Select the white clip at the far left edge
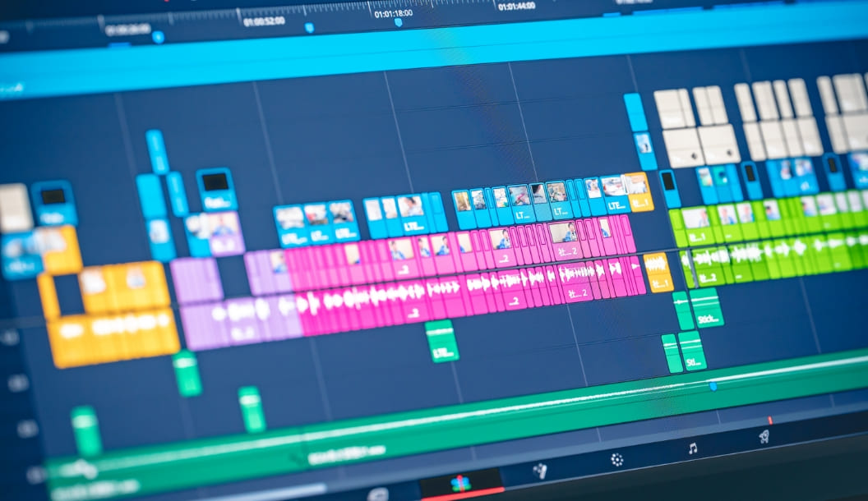The width and height of the screenshot is (868, 501). (15, 207)
